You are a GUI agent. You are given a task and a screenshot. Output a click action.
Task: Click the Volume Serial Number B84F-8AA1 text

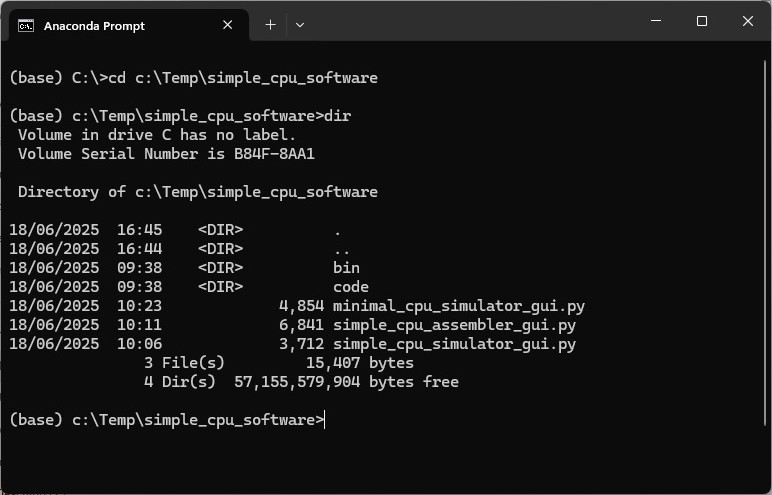tap(167, 154)
